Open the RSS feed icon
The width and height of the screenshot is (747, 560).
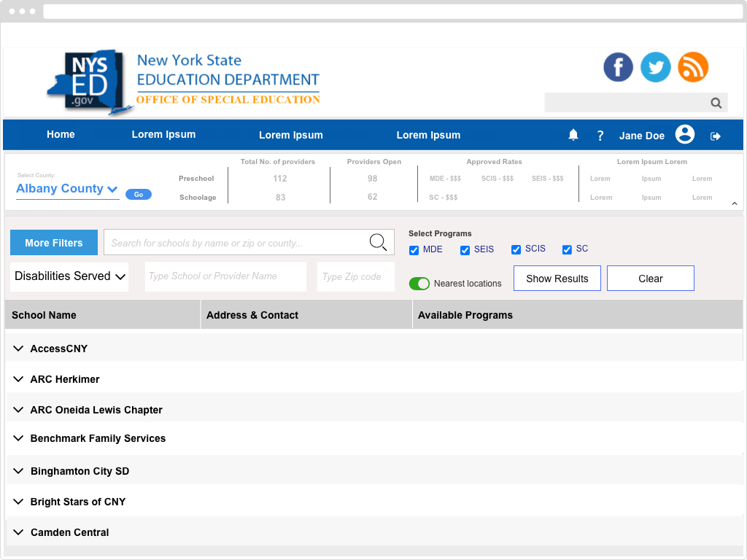693,67
